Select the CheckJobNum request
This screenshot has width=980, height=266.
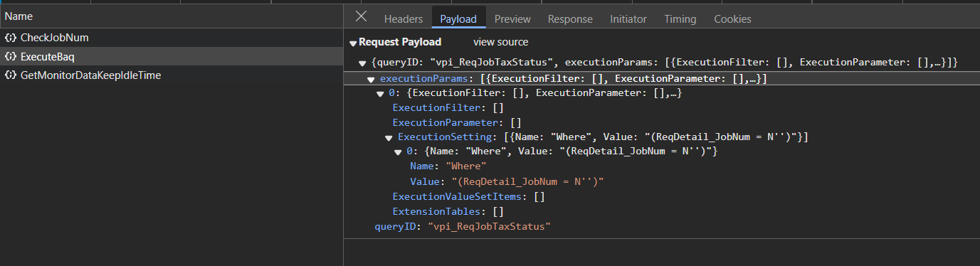coord(172,38)
